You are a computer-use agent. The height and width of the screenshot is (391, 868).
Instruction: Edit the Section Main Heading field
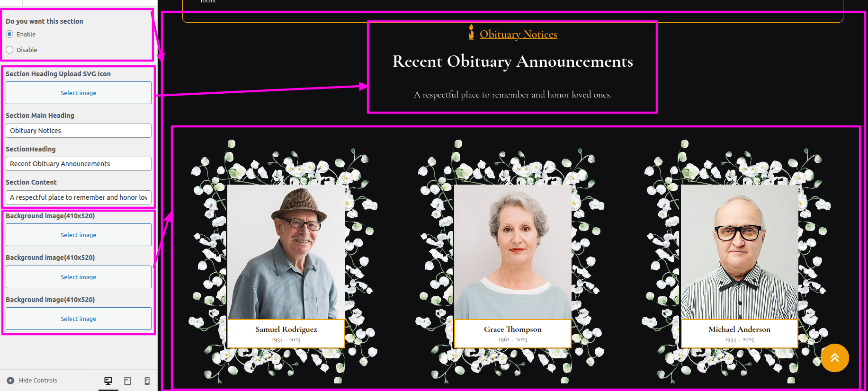click(x=79, y=131)
